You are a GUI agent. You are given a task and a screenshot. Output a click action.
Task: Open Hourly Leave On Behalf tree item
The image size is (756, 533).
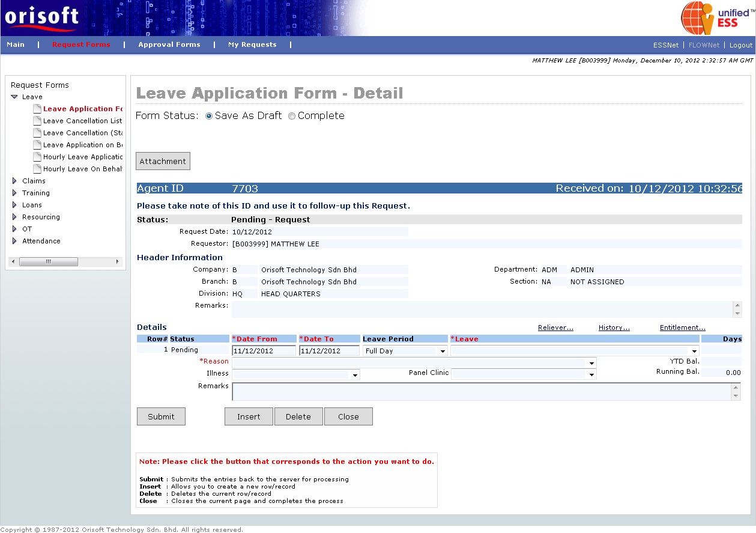82,169
